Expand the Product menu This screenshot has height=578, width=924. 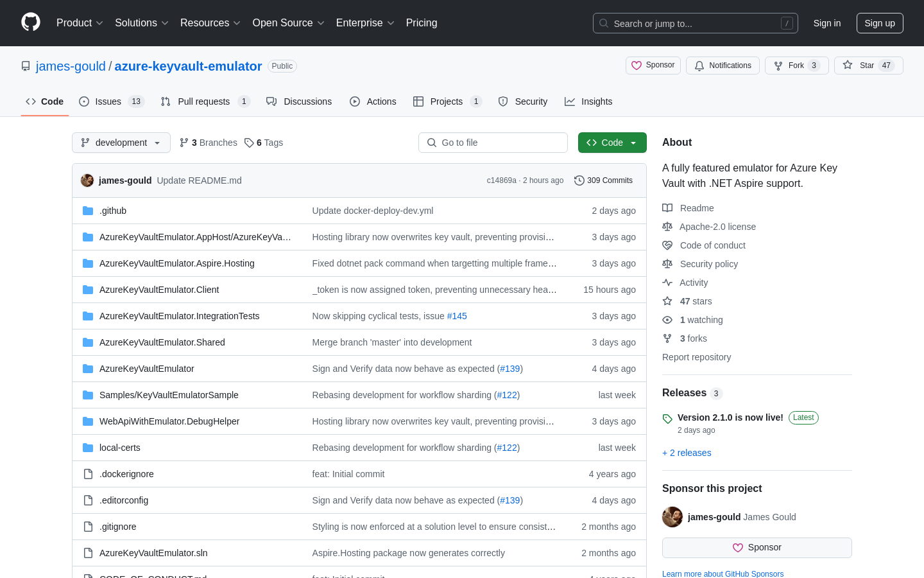[80, 23]
